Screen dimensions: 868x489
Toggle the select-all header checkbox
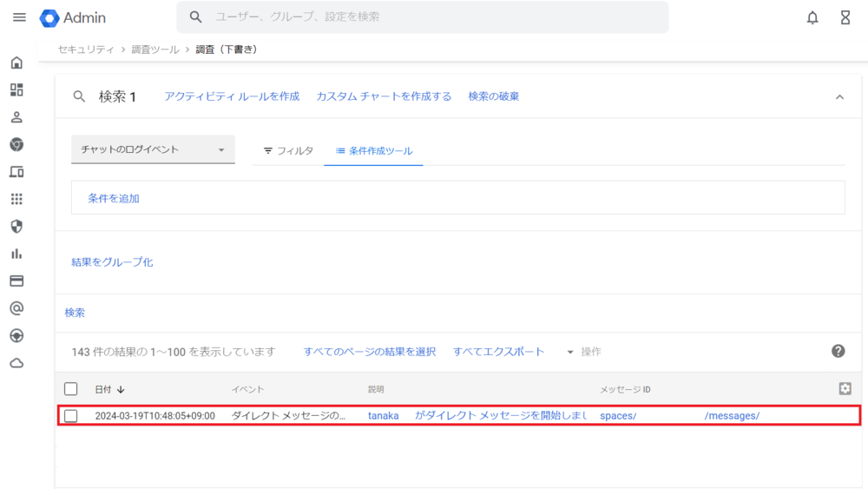[x=71, y=389]
